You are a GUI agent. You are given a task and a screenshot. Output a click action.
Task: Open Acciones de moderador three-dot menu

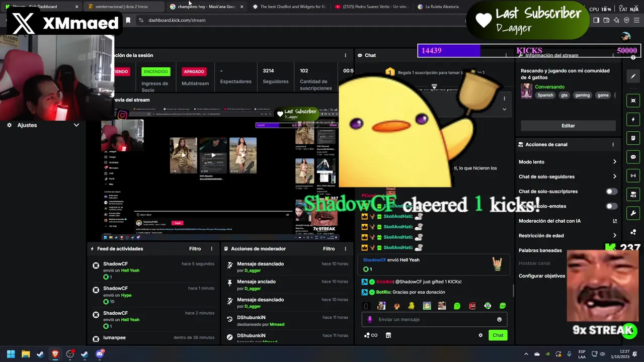[345, 249]
